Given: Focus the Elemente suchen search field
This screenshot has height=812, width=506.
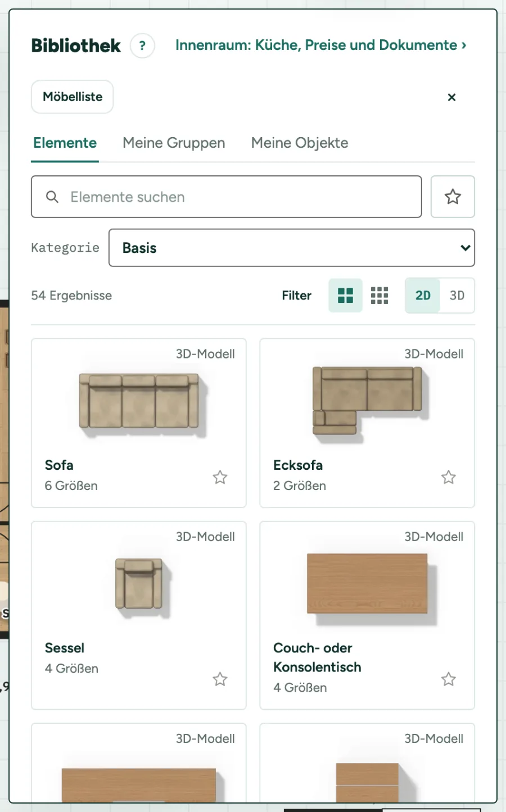Looking at the screenshot, I should pos(227,197).
